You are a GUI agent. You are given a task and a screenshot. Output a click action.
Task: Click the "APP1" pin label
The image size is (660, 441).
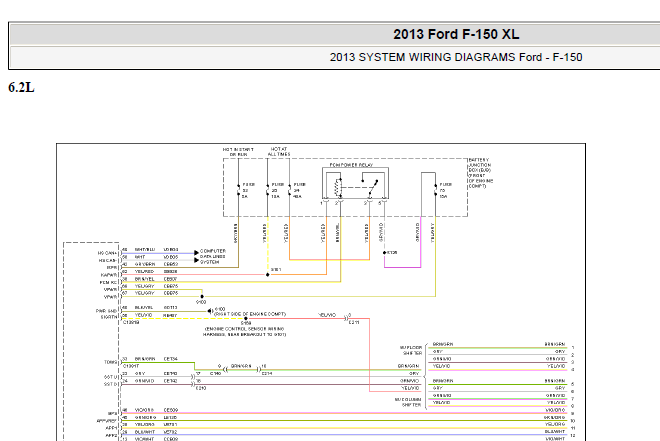click(112, 428)
